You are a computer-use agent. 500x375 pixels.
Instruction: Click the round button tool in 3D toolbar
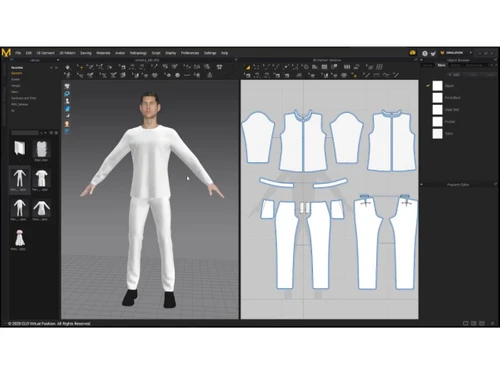point(177,75)
